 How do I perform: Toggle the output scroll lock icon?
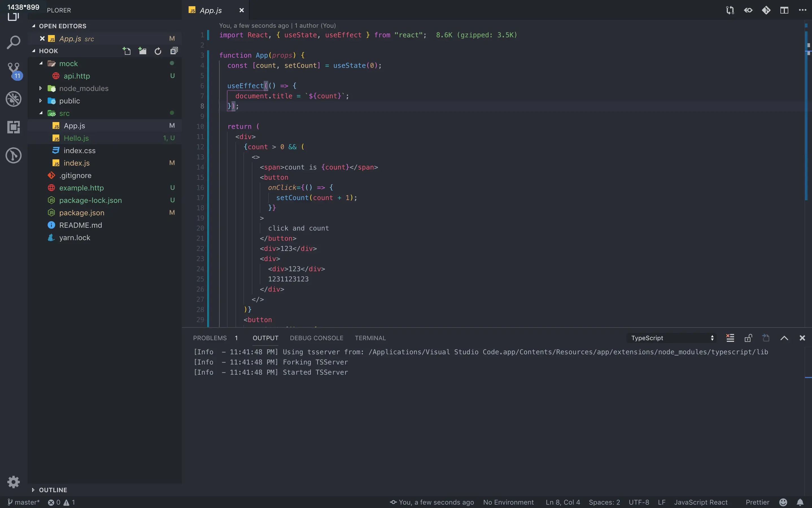point(748,338)
